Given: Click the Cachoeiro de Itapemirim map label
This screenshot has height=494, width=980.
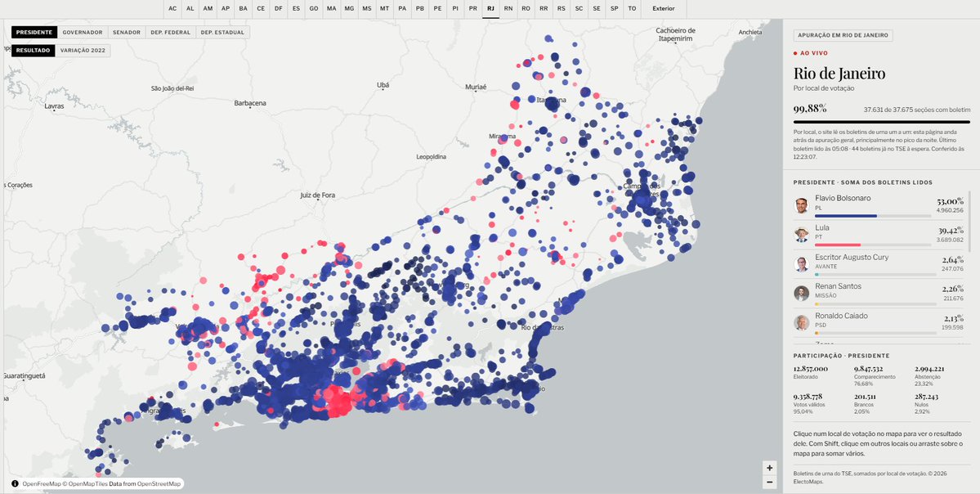Looking at the screenshot, I should pyautogui.click(x=676, y=34).
